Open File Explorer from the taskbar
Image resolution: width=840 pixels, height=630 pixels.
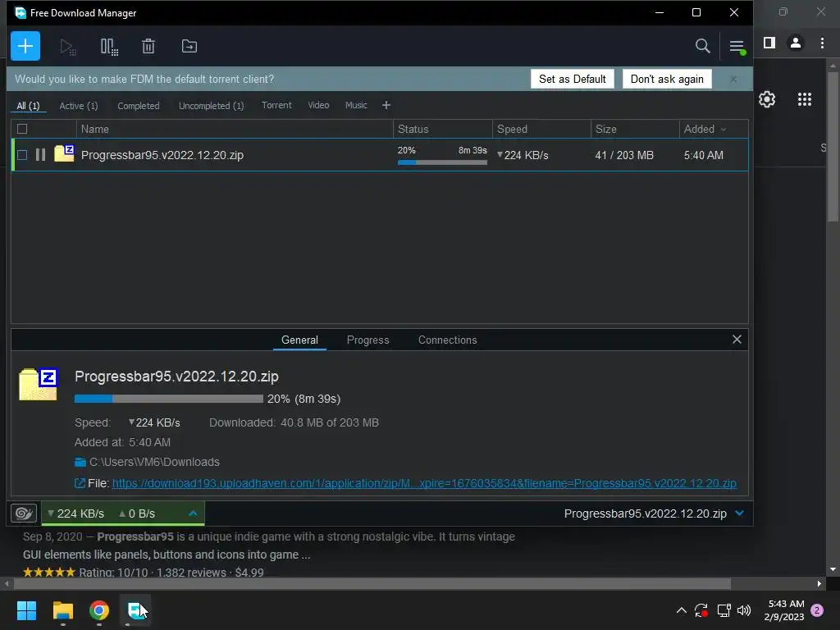click(62, 610)
